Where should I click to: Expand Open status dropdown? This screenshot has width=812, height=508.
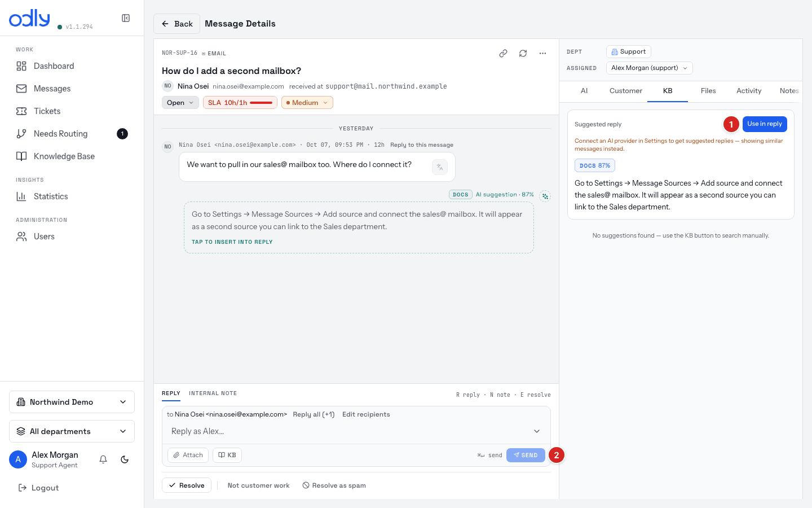point(180,103)
